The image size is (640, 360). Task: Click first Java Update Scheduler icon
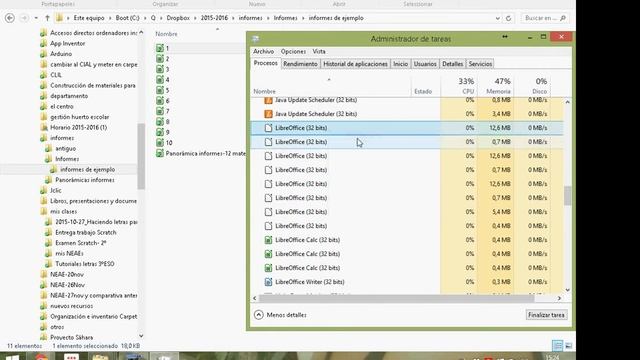(x=268, y=100)
